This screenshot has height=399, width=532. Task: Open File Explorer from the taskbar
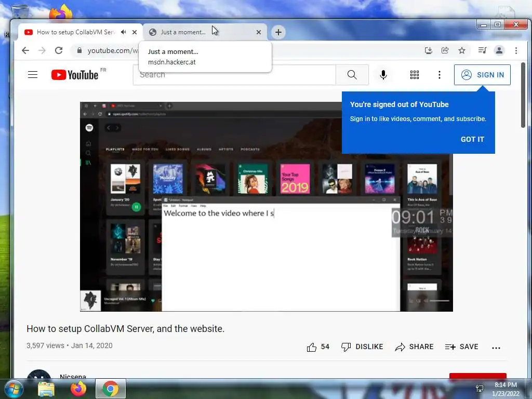[46, 389]
